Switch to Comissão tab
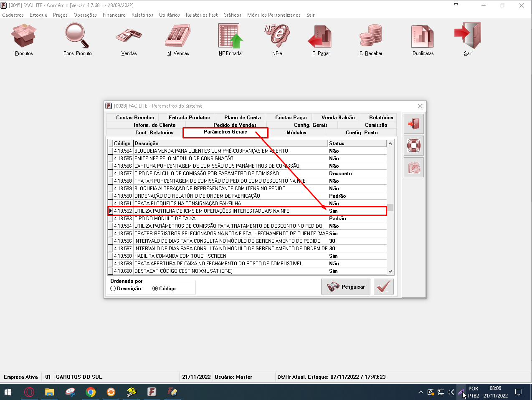This screenshot has height=400, width=532. point(376,125)
